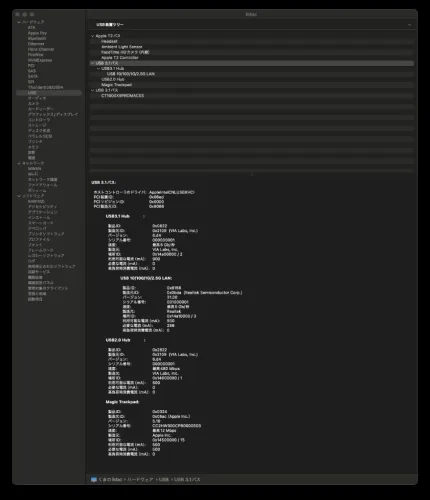
Task: Select フレームワーク in the sidebar
Action: pos(41,250)
